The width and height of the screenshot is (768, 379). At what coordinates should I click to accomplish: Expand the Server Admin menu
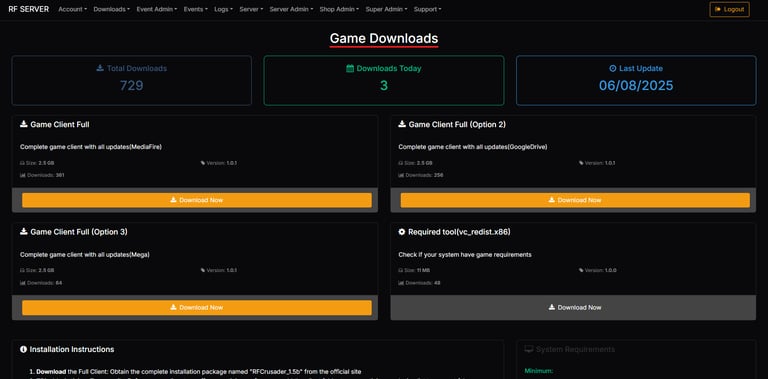pyautogui.click(x=291, y=9)
